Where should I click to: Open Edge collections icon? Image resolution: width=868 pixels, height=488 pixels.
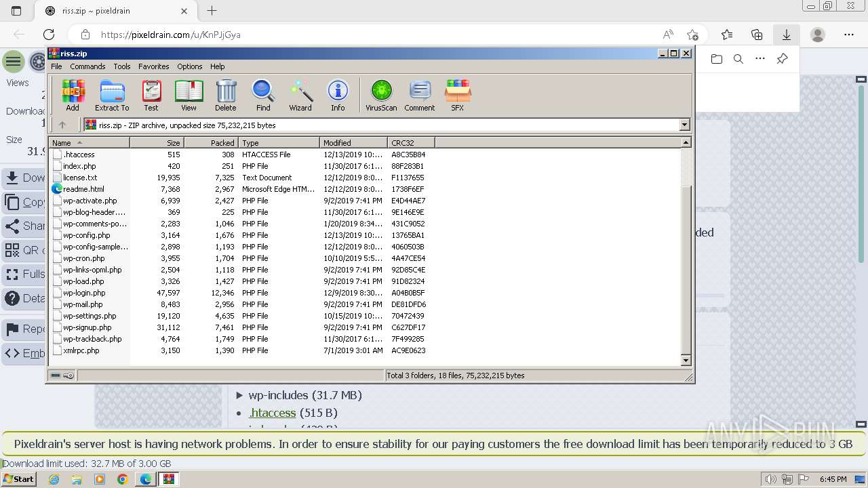click(757, 35)
